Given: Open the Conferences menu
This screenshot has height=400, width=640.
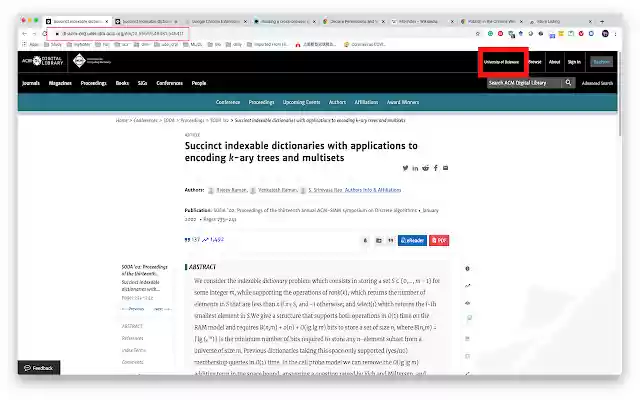Looking at the screenshot, I should 169,83.
